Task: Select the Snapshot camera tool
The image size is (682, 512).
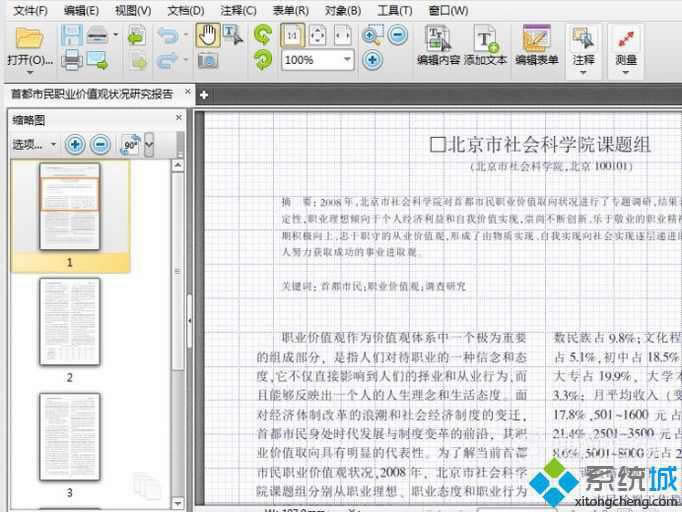Action: tap(208, 61)
